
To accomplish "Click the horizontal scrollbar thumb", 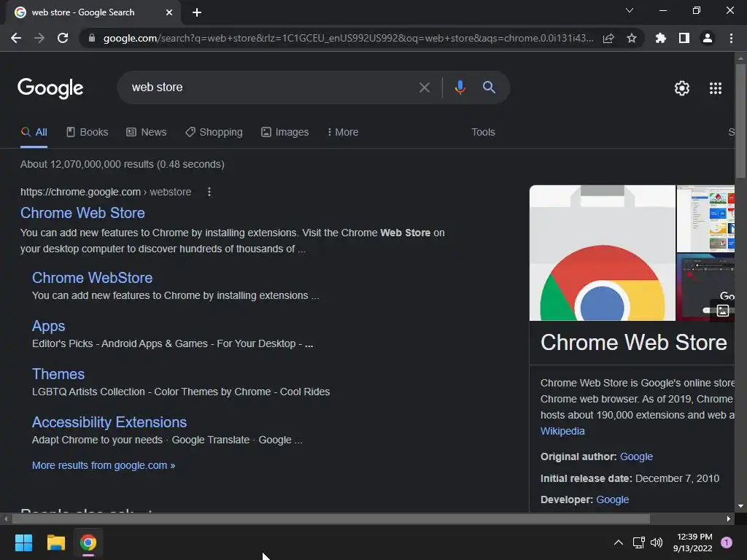I will (331, 519).
